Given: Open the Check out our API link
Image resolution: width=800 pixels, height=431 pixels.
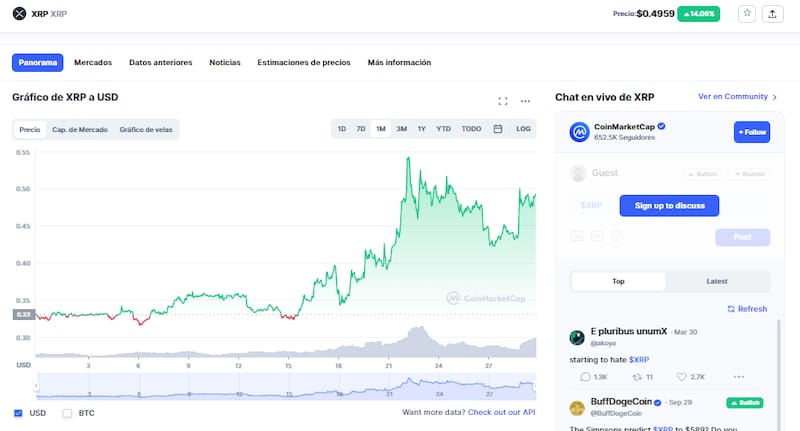Looking at the screenshot, I should pos(502,412).
